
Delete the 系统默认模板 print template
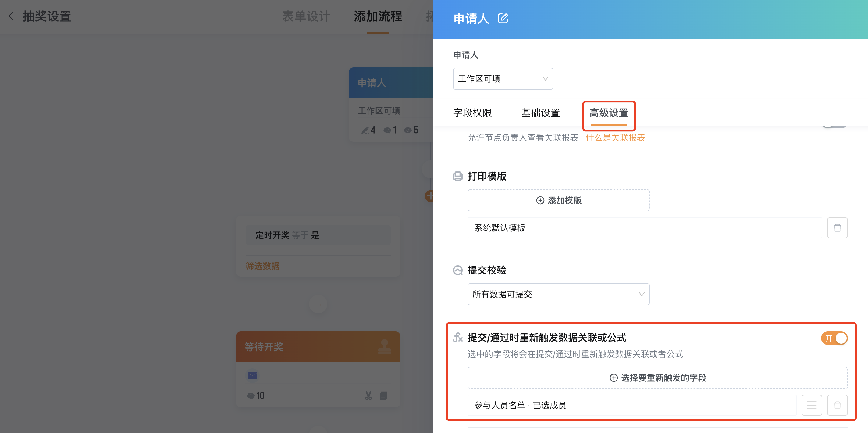(837, 228)
